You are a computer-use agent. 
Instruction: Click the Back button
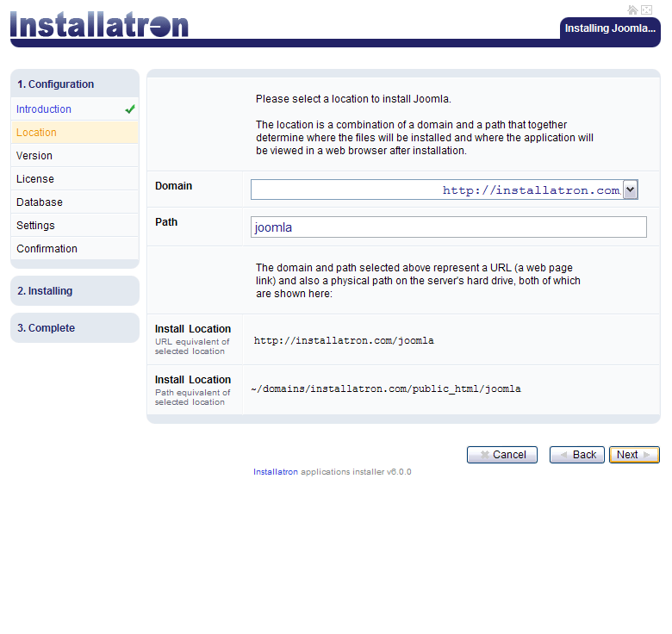coord(577,455)
